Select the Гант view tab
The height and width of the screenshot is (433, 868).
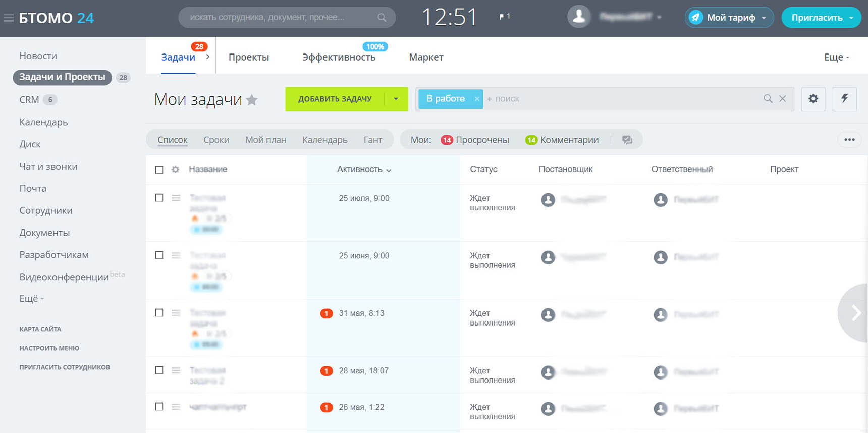click(372, 140)
